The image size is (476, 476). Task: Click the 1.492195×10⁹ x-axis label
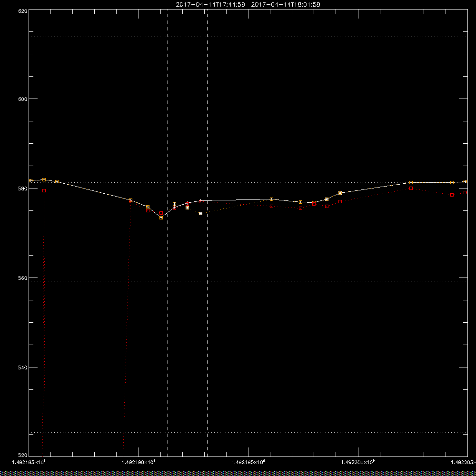tap(248, 462)
